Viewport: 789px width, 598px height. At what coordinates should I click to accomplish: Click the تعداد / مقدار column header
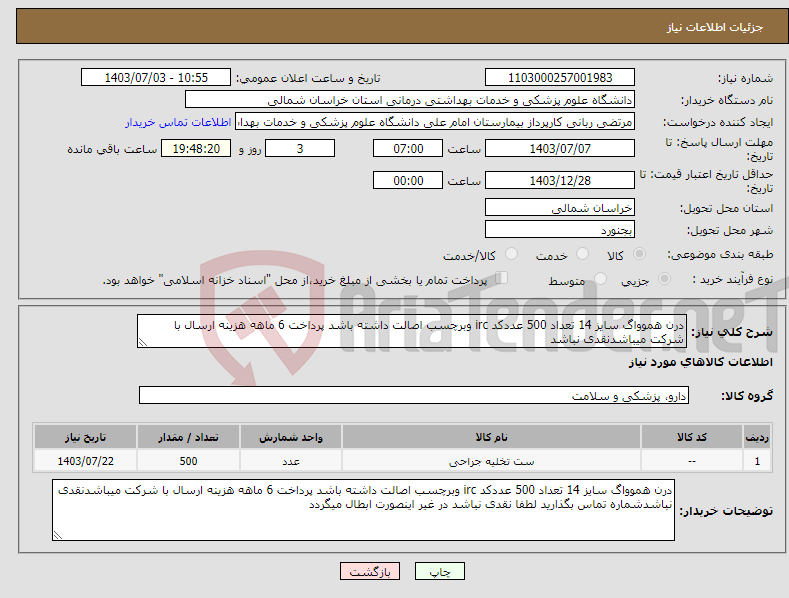[188, 437]
